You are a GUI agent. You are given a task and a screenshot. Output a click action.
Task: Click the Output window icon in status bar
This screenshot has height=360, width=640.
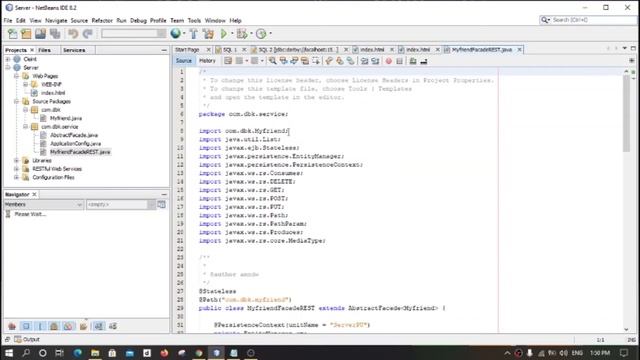[x=18, y=339]
